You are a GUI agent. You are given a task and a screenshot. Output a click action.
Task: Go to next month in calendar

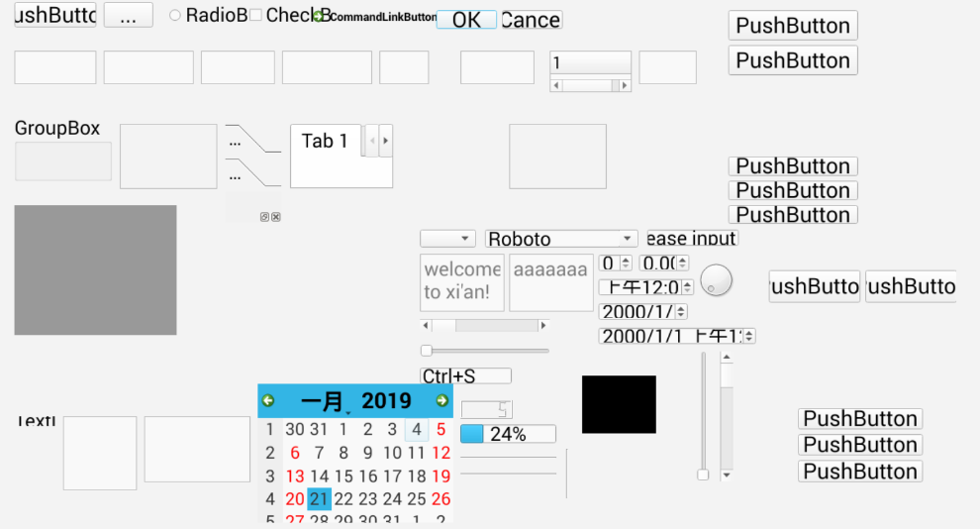(441, 400)
